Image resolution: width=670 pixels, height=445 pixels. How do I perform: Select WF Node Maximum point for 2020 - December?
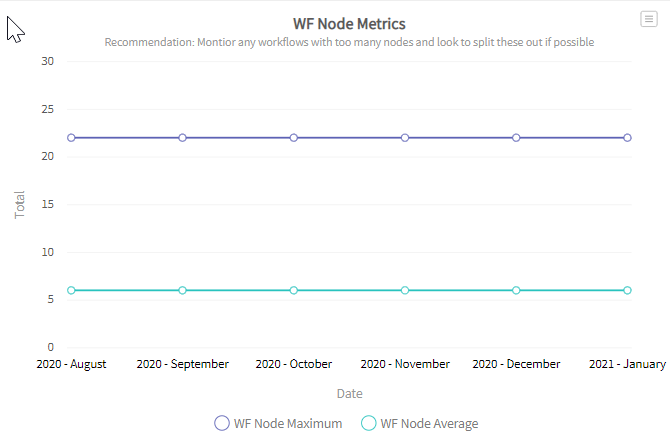click(x=516, y=137)
